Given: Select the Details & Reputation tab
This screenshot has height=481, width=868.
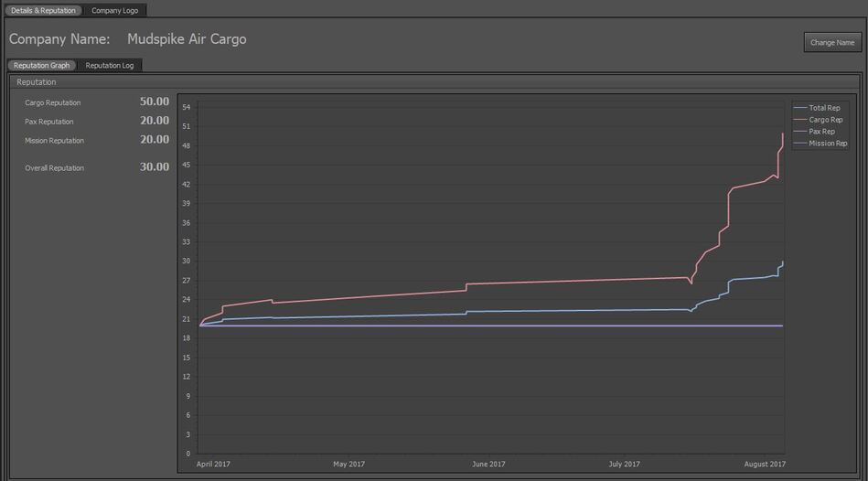Looking at the screenshot, I should (x=43, y=10).
